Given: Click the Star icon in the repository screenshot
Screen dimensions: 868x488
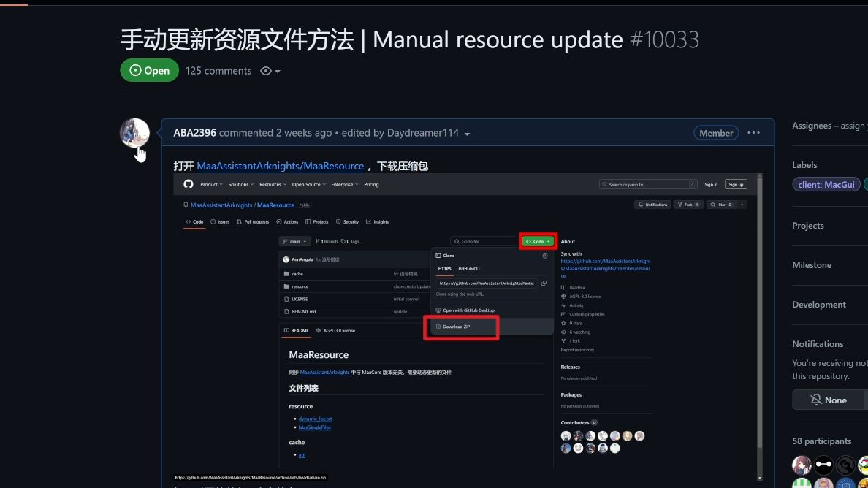Looking at the screenshot, I should pos(713,205).
